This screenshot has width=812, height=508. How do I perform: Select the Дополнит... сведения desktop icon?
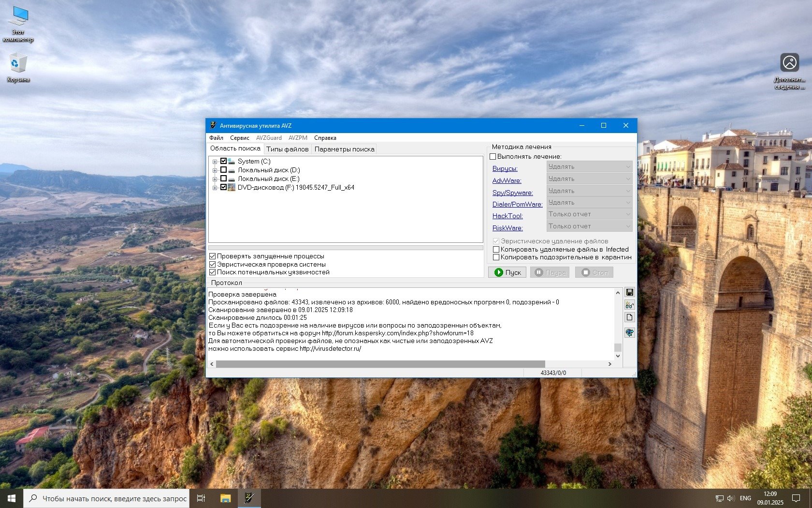[x=790, y=72]
